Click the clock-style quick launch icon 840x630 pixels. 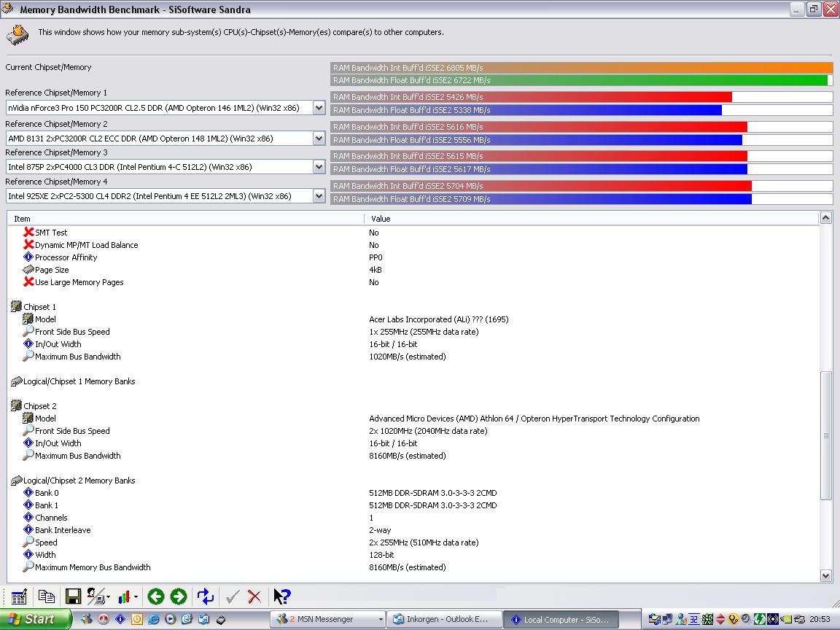(x=137, y=619)
